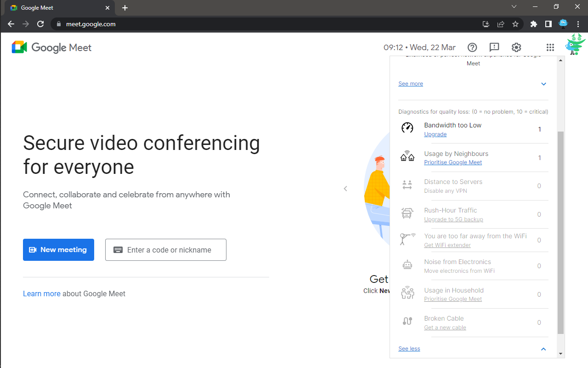Click the 'Broken Cable' label
588x368 pixels.
[x=444, y=318]
